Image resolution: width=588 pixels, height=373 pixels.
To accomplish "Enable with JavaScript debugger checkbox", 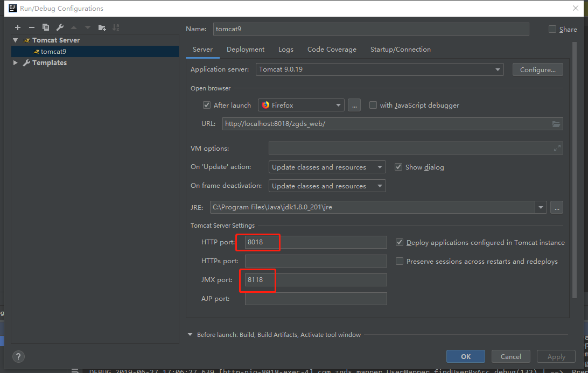I will 373,105.
